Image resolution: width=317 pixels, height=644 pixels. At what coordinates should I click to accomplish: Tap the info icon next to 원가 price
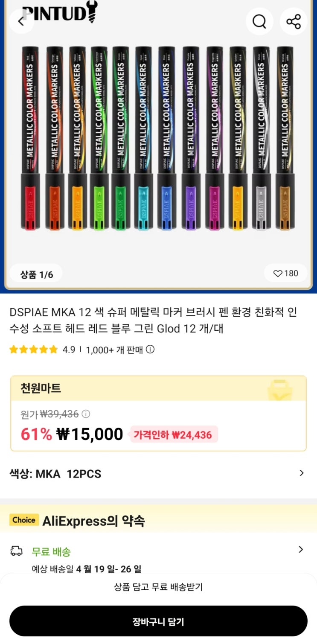point(86,414)
